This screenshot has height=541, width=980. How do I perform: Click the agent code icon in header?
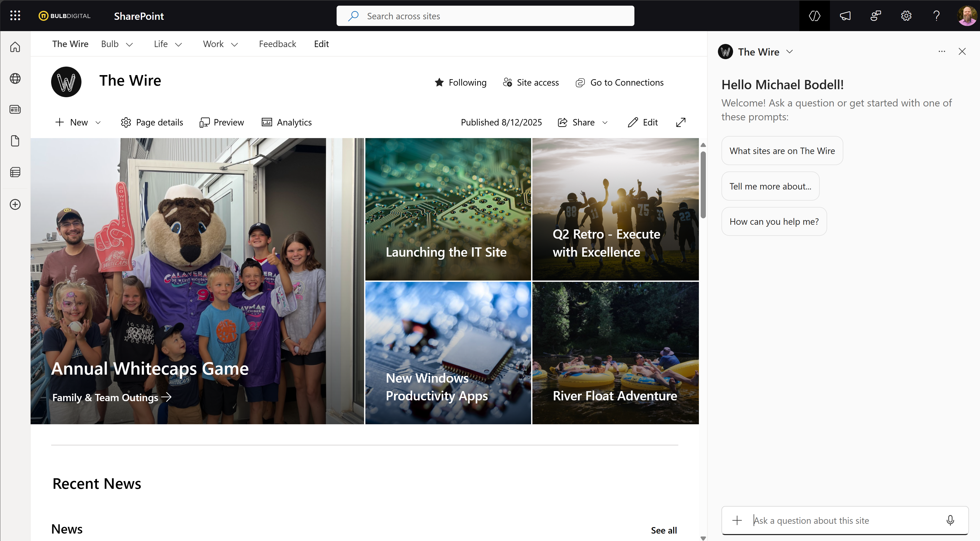814,16
